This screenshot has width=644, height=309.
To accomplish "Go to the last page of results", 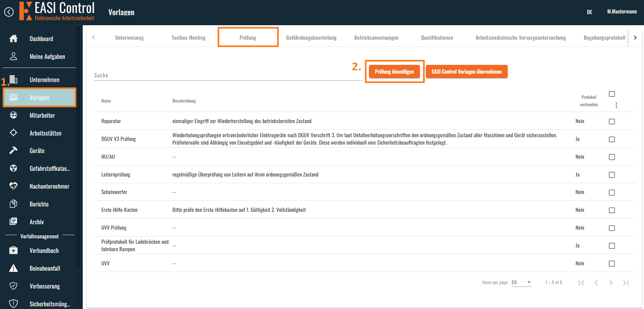I will pos(626,283).
